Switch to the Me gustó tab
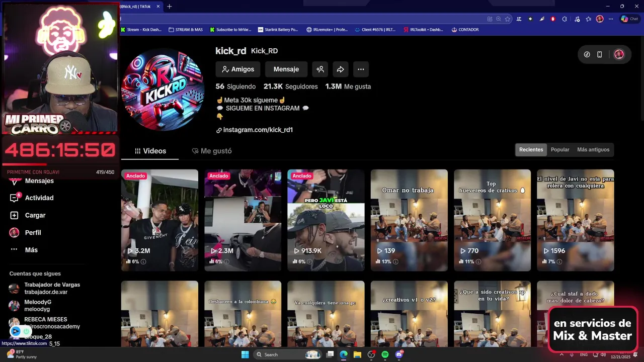This screenshot has width=644, height=362. click(212, 151)
